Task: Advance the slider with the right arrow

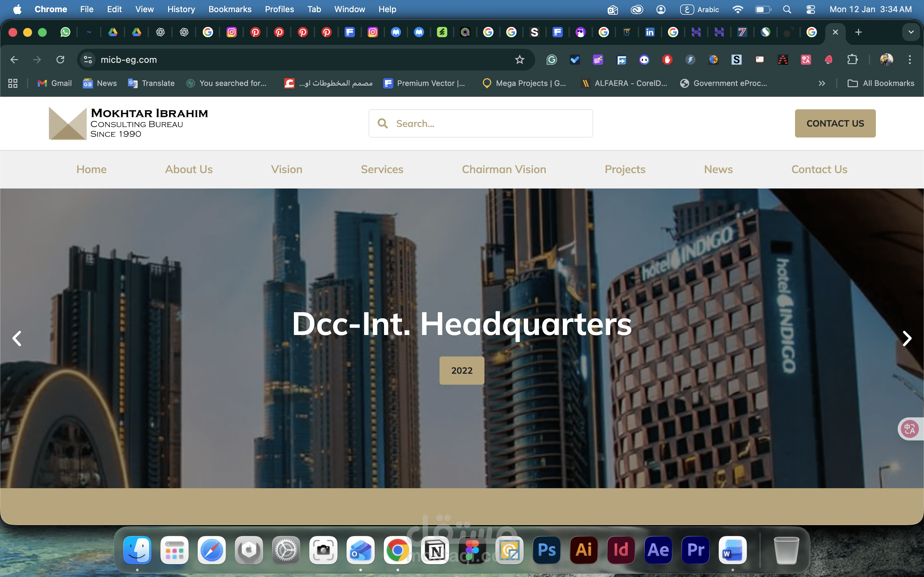Action: coord(907,339)
